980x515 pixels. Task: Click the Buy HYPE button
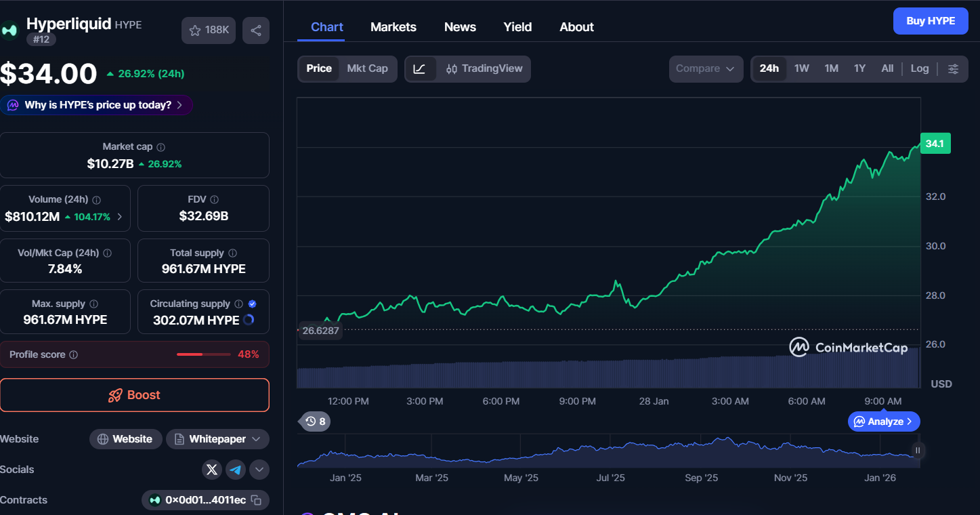tap(931, 21)
